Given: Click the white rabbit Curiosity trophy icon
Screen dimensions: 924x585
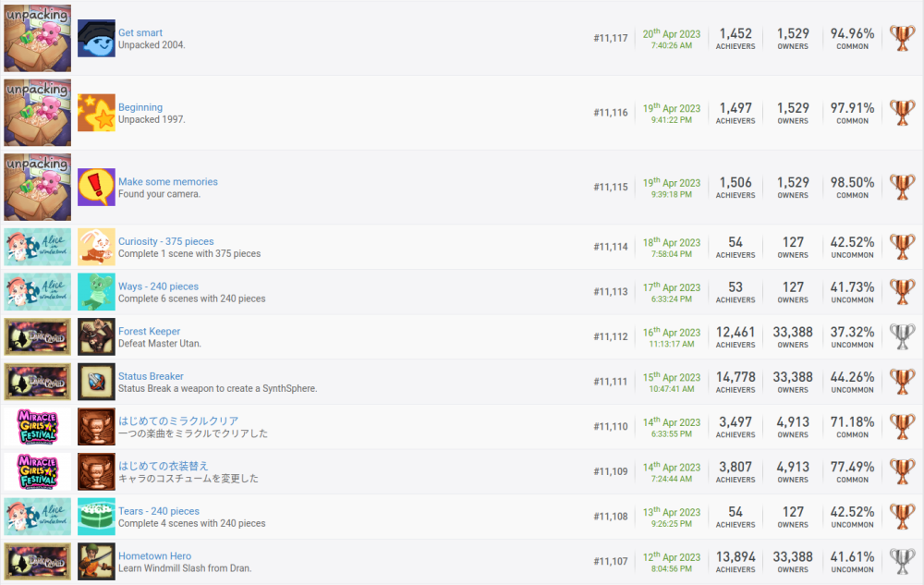Looking at the screenshot, I should 96,247.
